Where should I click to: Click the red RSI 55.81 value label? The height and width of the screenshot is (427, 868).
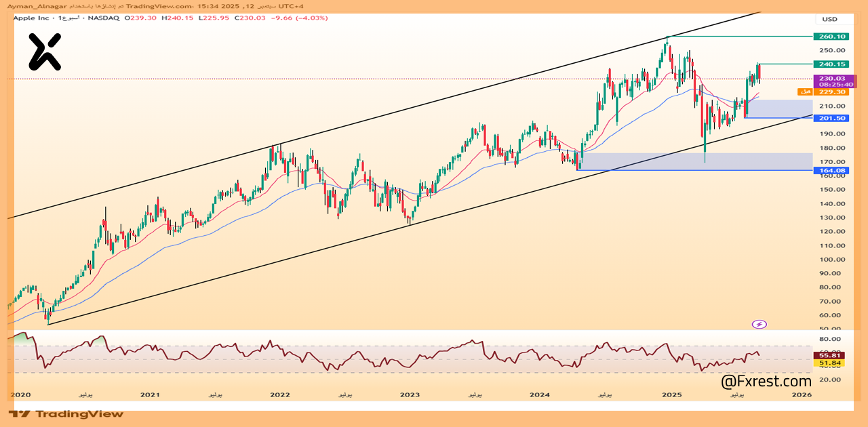(831, 355)
